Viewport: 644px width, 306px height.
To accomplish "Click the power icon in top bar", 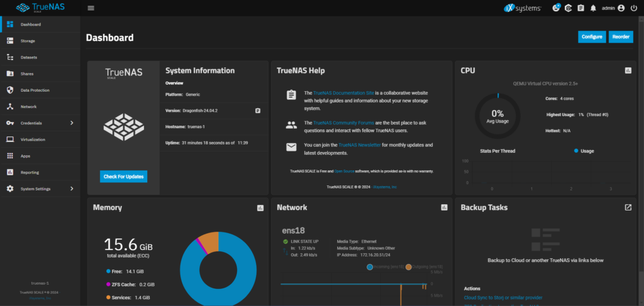I will pyautogui.click(x=633, y=8).
